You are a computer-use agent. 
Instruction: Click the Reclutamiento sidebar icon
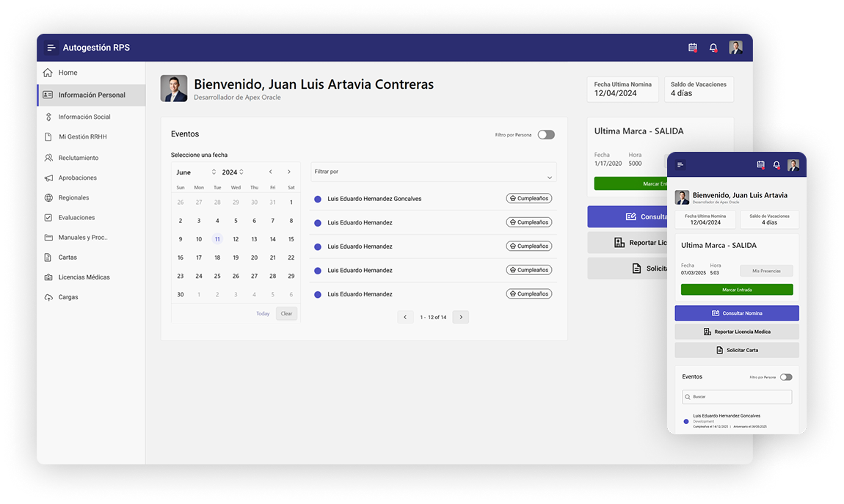pyautogui.click(x=48, y=158)
